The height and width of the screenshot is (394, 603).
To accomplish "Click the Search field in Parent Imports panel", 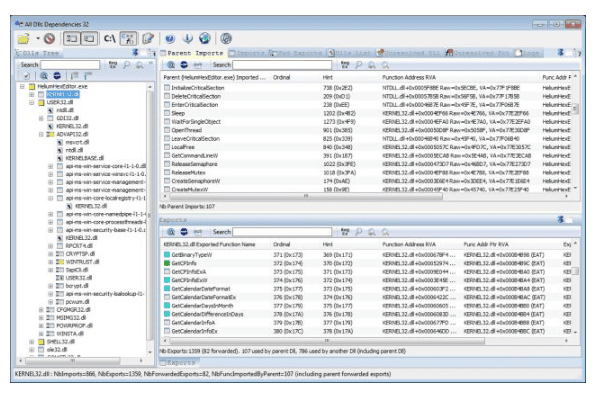I will pos(282,65).
